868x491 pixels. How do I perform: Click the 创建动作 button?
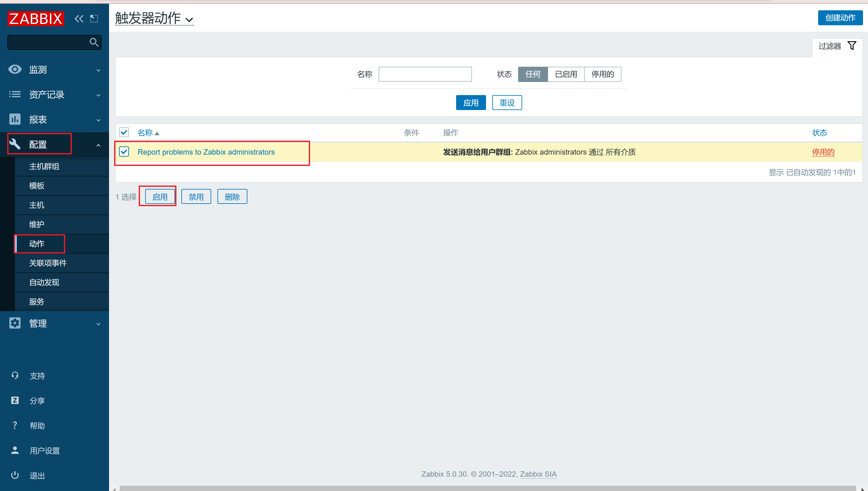pyautogui.click(x=840, y=17)
